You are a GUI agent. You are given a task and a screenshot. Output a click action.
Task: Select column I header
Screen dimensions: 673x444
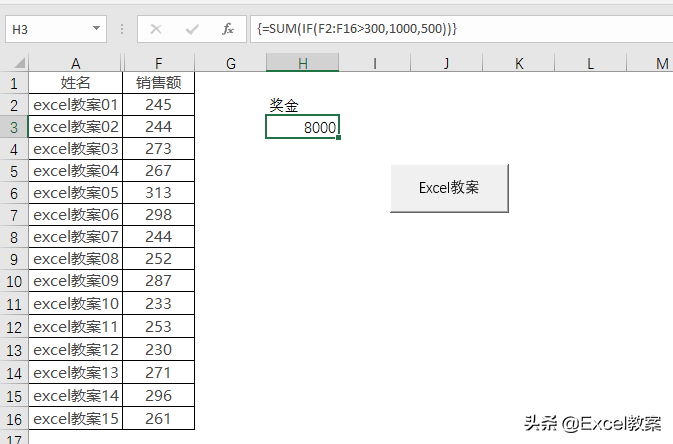click(375, 64)
